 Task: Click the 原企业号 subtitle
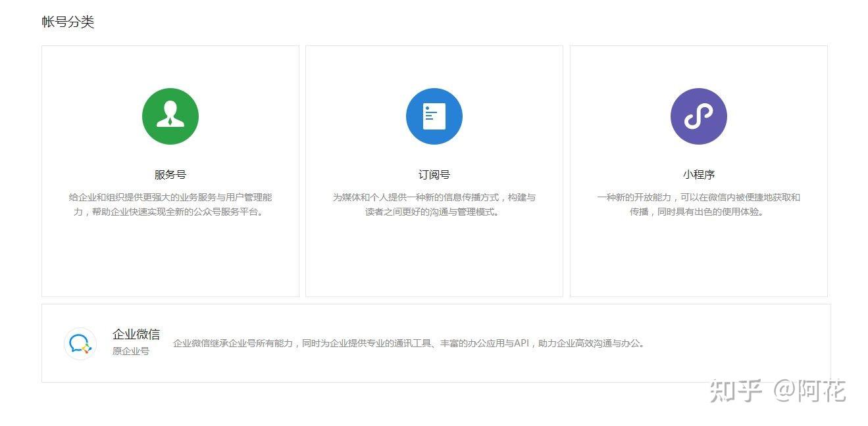click(x=131, y=351)
